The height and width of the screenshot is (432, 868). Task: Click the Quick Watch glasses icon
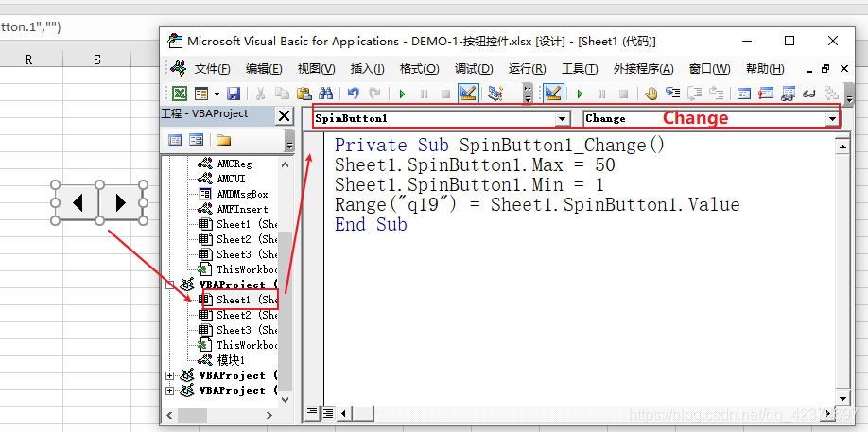809,94
